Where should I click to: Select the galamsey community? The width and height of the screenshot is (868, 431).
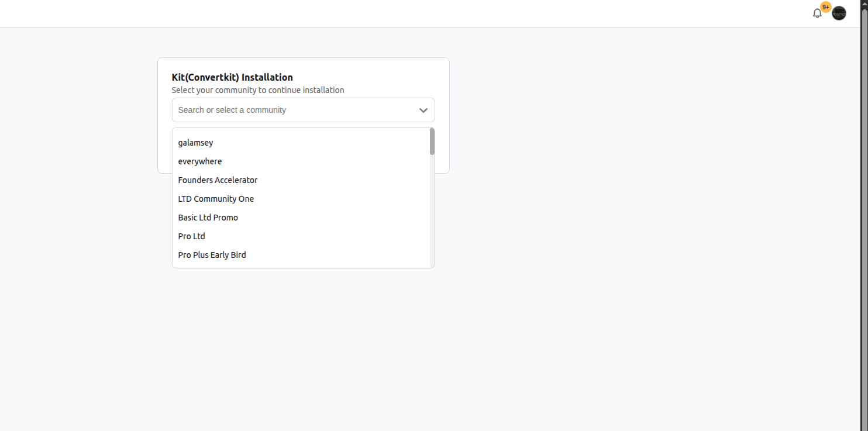coord(195,143)
